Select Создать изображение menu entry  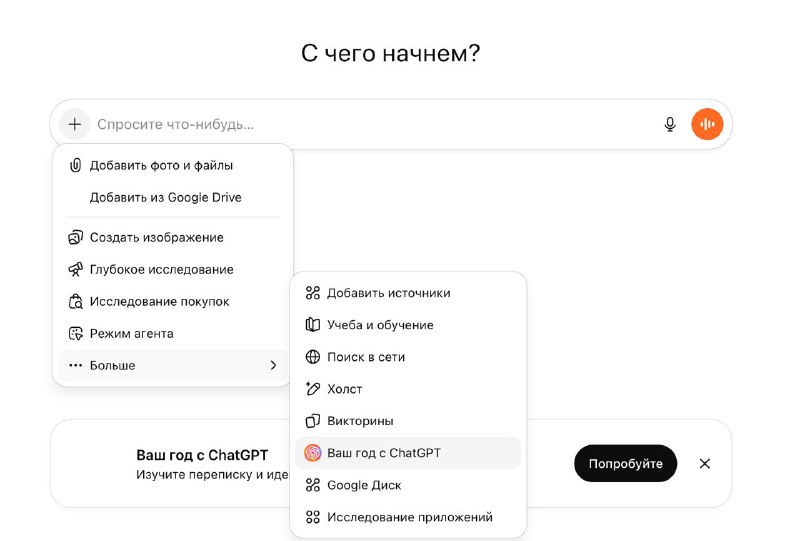[173, 237]
